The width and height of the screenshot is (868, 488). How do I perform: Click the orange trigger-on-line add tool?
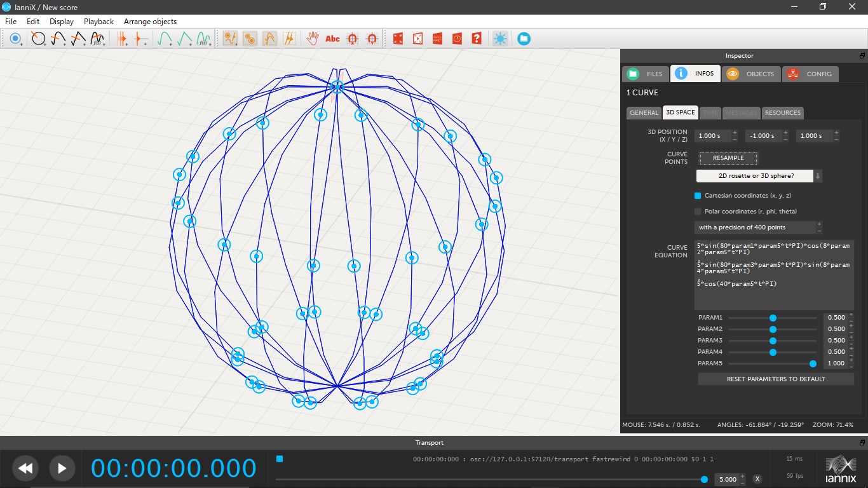[141, 39]
